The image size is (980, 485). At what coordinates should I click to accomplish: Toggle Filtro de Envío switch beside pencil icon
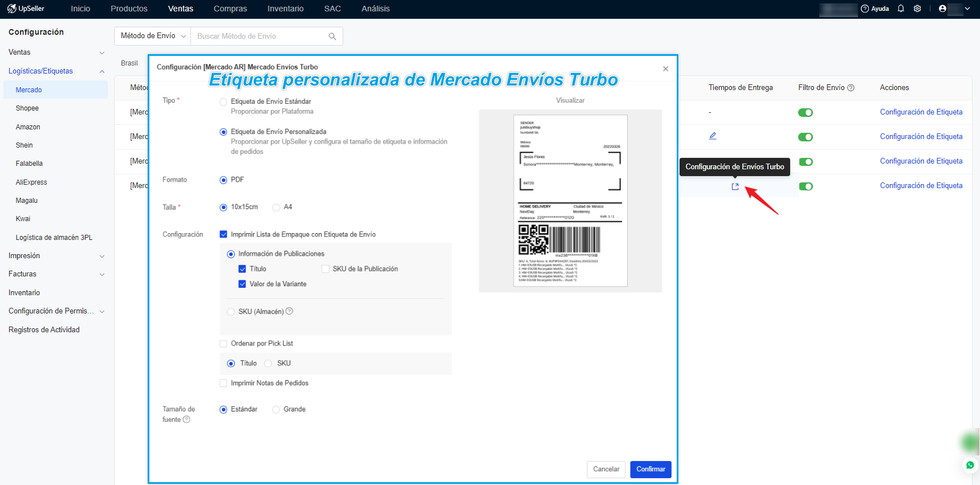click(x=806, y=137)
